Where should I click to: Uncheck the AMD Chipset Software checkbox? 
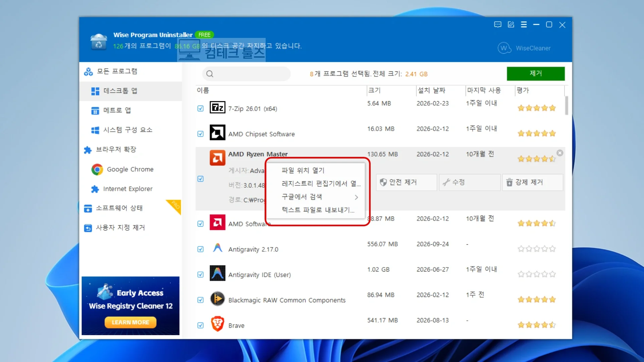(x=201, y=134)
